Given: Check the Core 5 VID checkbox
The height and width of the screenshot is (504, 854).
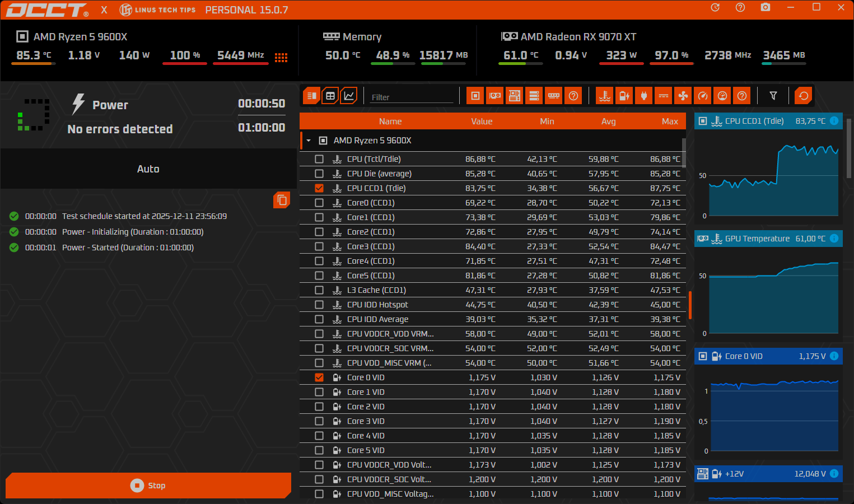Looking at the screenshot, I should (x=319, y=450).
